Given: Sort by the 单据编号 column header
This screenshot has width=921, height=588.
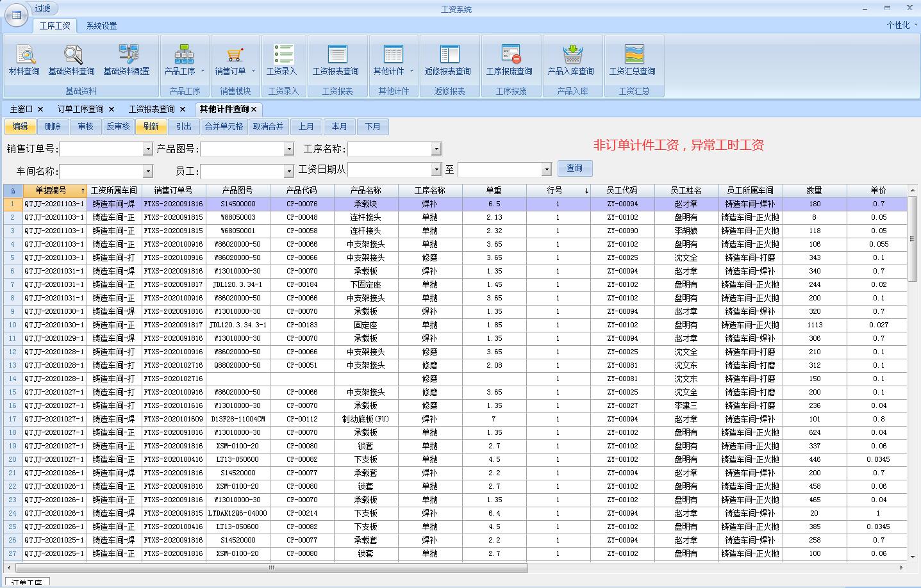Looking at the screenshot, I should [x=54, y=191].
